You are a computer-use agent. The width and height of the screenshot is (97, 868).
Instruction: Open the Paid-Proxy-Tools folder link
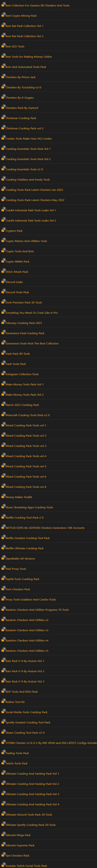pos(16,569)
